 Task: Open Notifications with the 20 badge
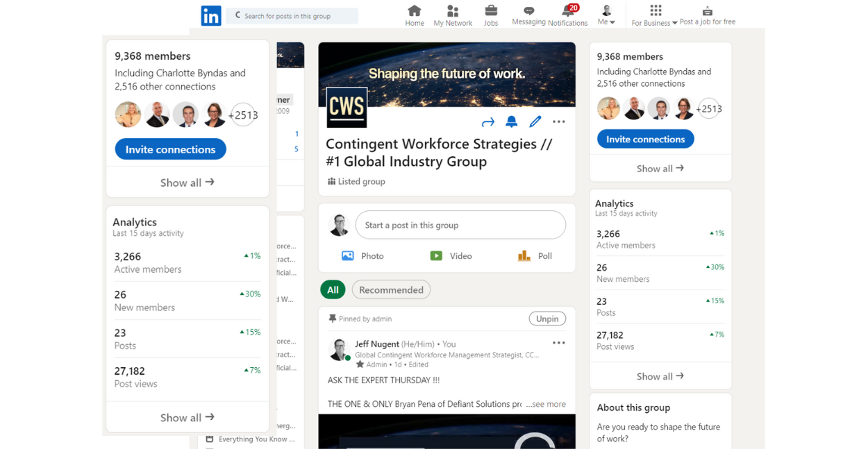(x=568, y=15)
